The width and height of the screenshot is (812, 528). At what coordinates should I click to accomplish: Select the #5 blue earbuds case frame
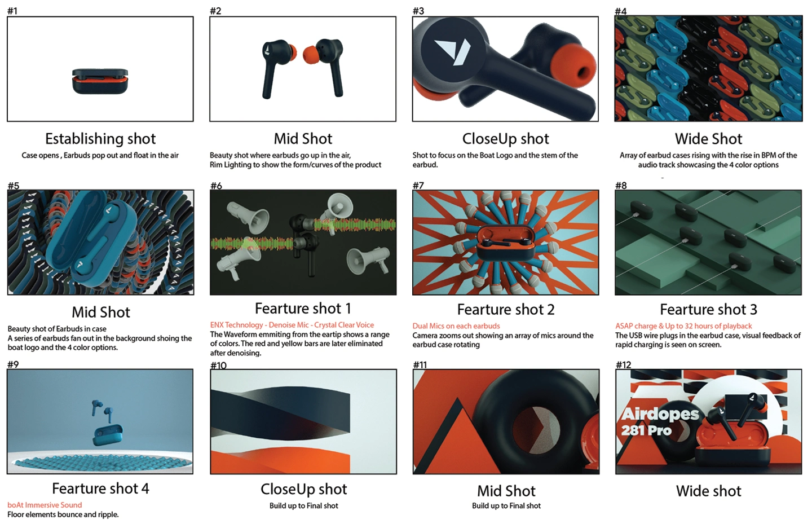tap(100, 242)
